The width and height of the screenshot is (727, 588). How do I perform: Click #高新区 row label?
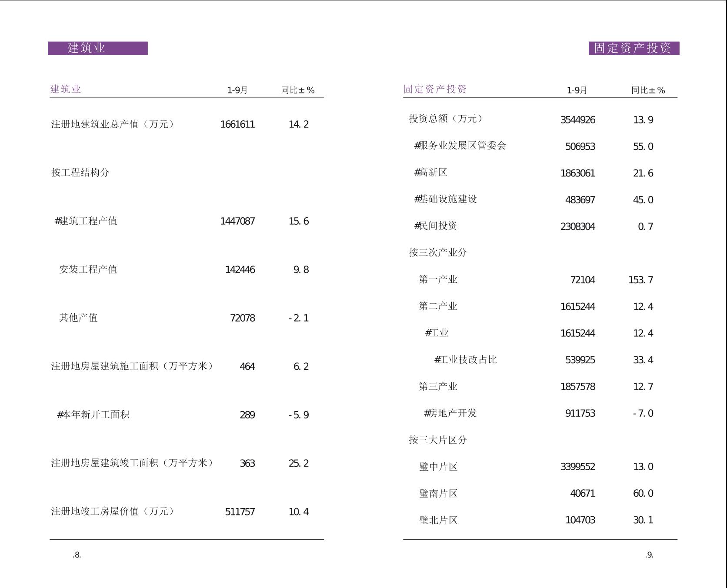tap(430, 173)
